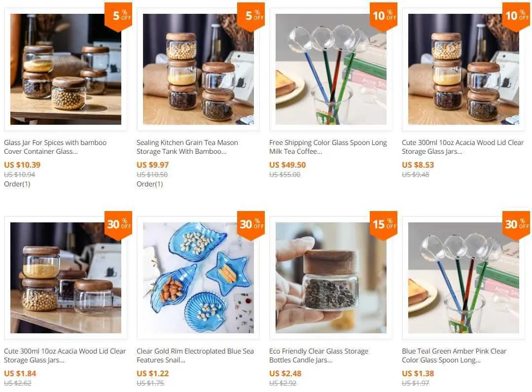Click the 10% off badge on the US $8.53 jars

(516, 16)
